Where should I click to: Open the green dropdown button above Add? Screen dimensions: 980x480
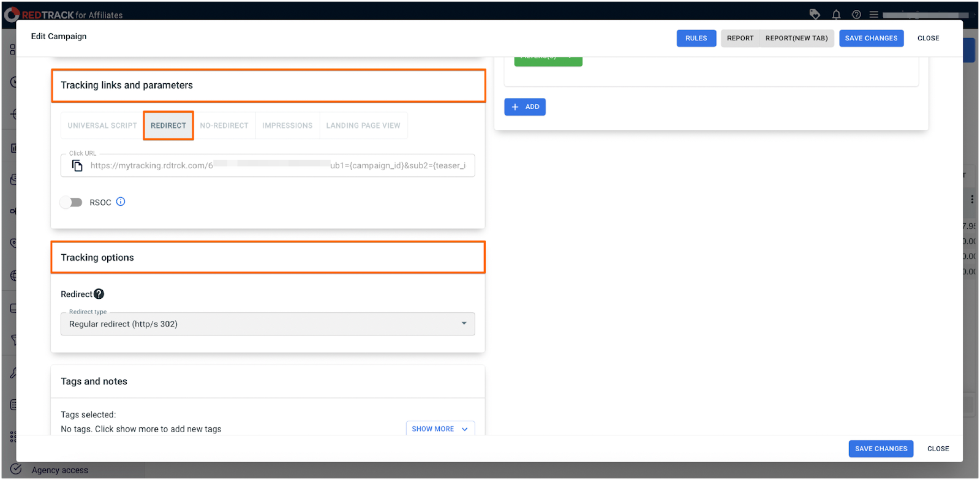(x=548, y=59)
